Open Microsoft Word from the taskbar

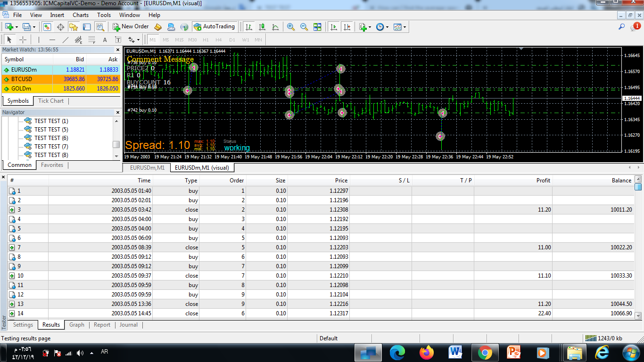coord(455,352)
